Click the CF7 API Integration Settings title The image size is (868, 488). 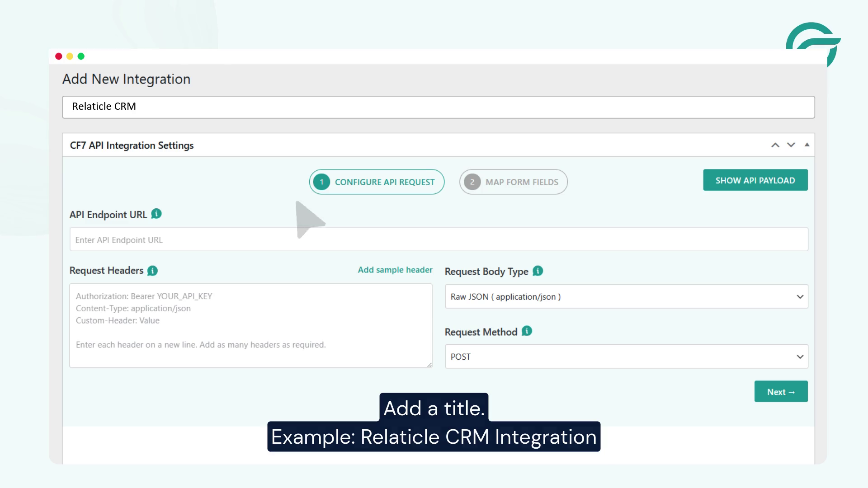(132, 145)
